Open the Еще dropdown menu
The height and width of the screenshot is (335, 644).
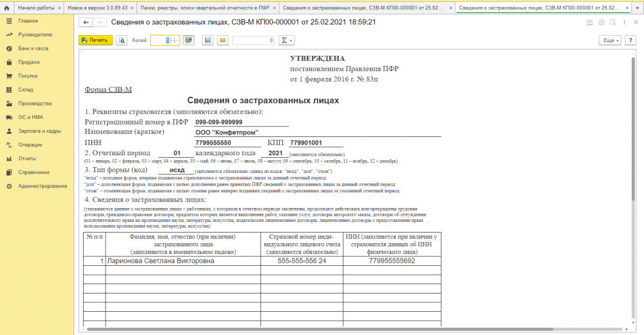[x=610, y=40]
